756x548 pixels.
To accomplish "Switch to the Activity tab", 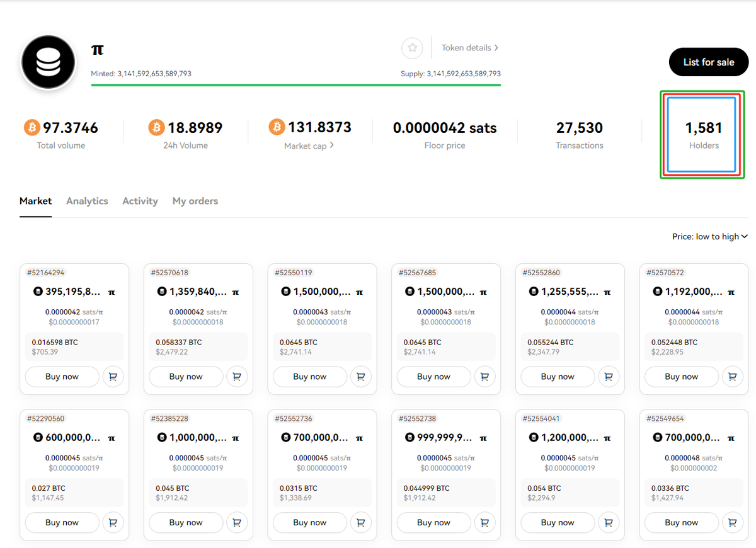I will (140, 201).
